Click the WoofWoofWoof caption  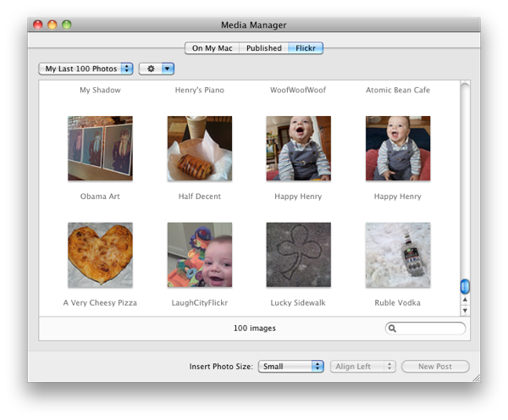(298, 90)
